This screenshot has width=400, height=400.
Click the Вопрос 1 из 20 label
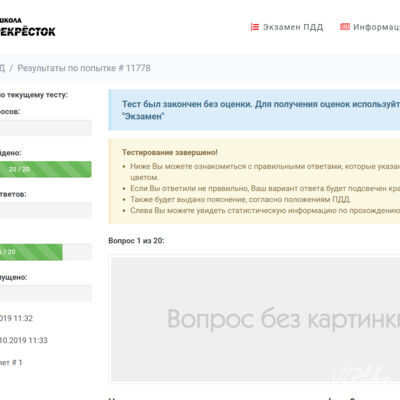pyautogui.click(x=136, y=241)
